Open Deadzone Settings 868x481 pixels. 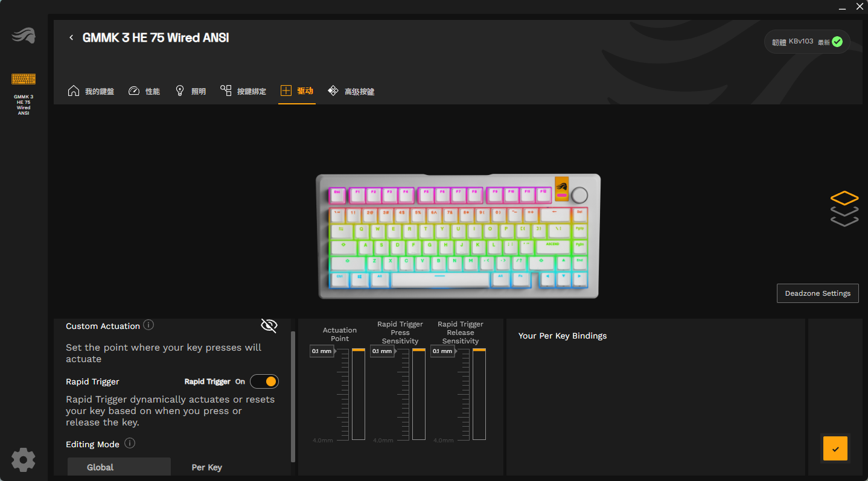pyautogui.click(x=817, y=293)
